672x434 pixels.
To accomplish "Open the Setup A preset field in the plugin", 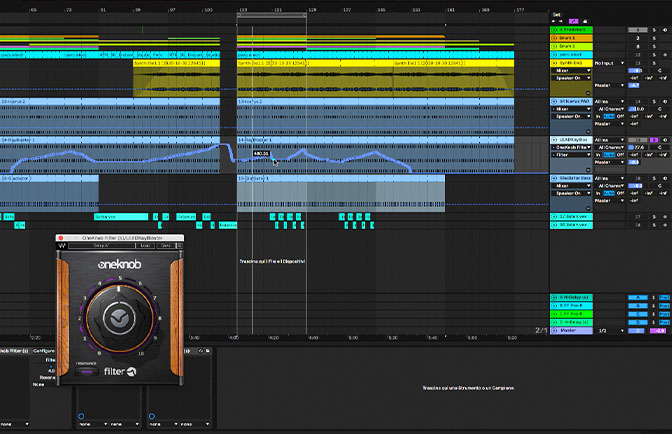I will point(102,245).
